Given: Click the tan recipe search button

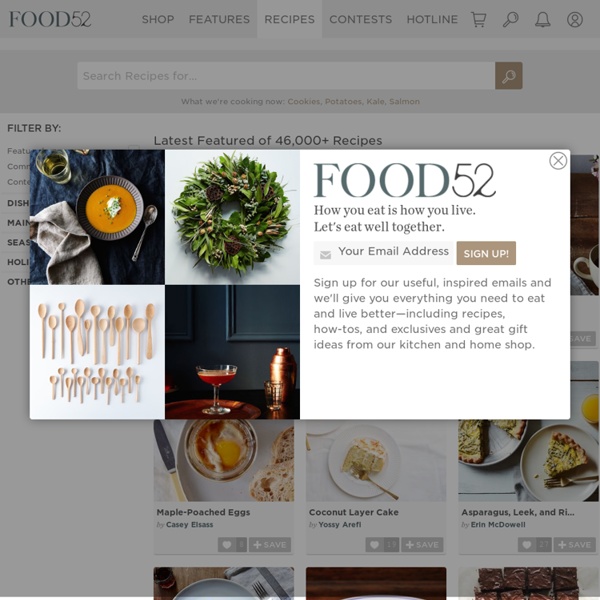Looking at the screenshot, I should tap(509, 76).
